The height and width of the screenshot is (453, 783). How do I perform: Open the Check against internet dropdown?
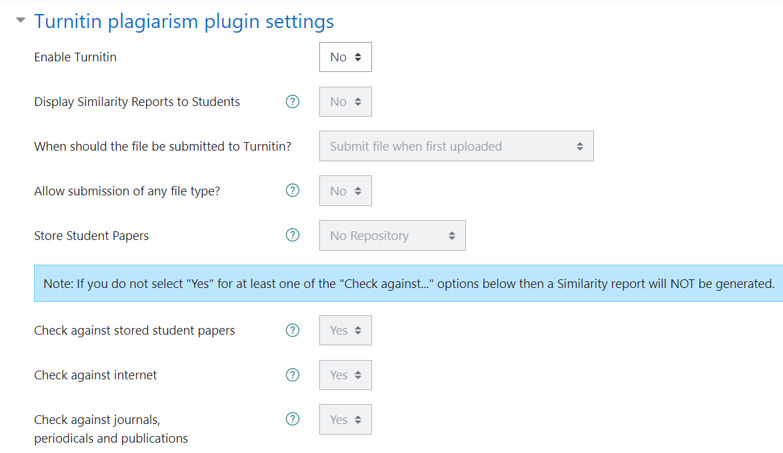(345, 375)
